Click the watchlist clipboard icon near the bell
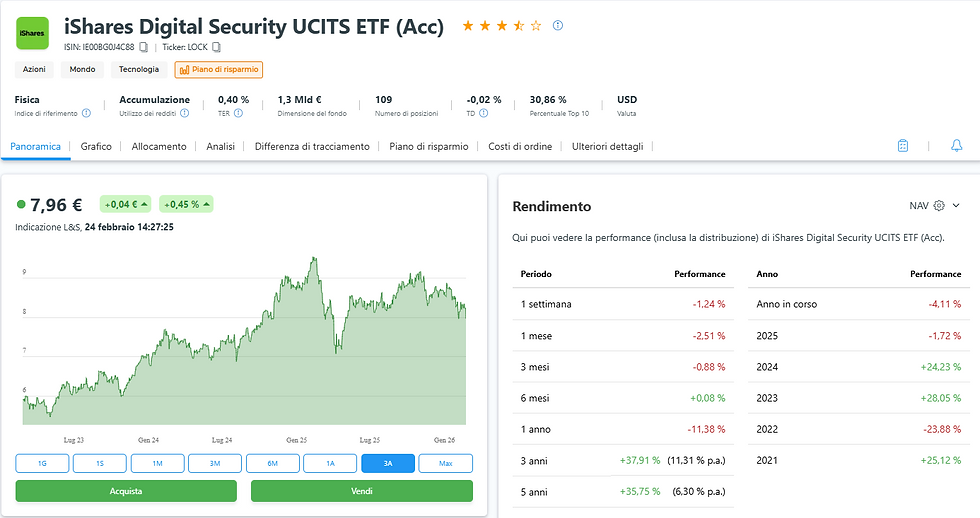This screenshot has width=980, height=518. point(903,146)
